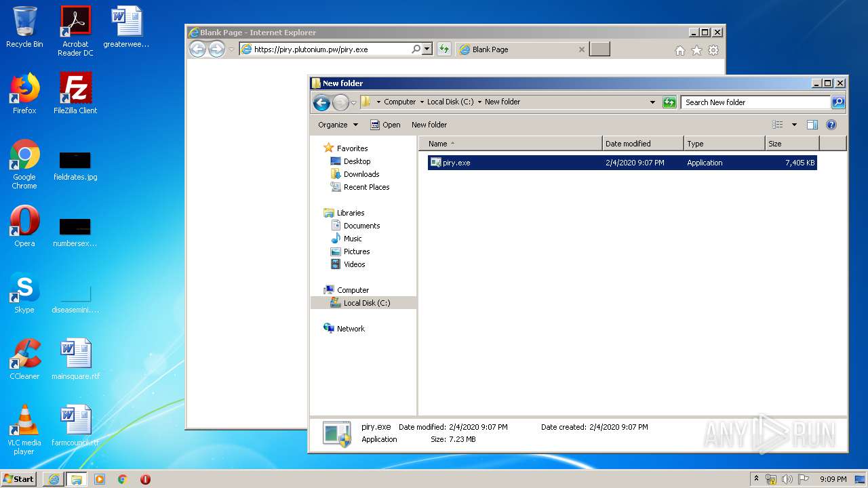Open the Organize menu
This screenshot has width=868, height=488.
click(338, 125)
